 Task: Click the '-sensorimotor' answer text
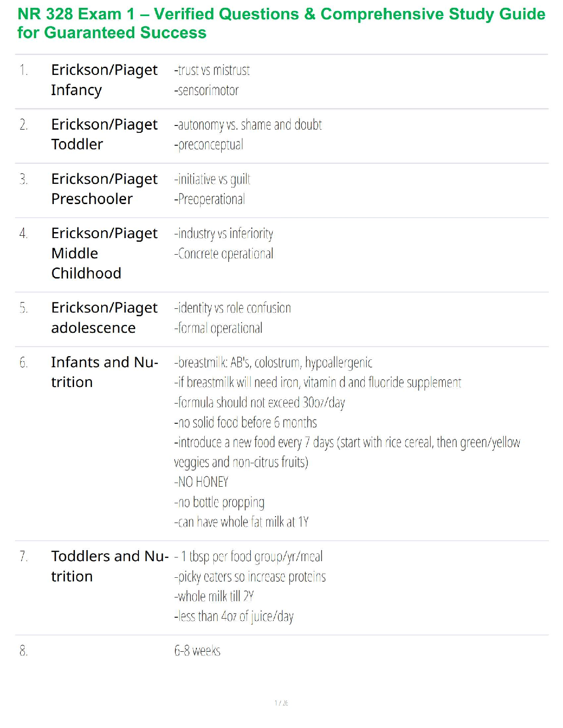[207, 91]
